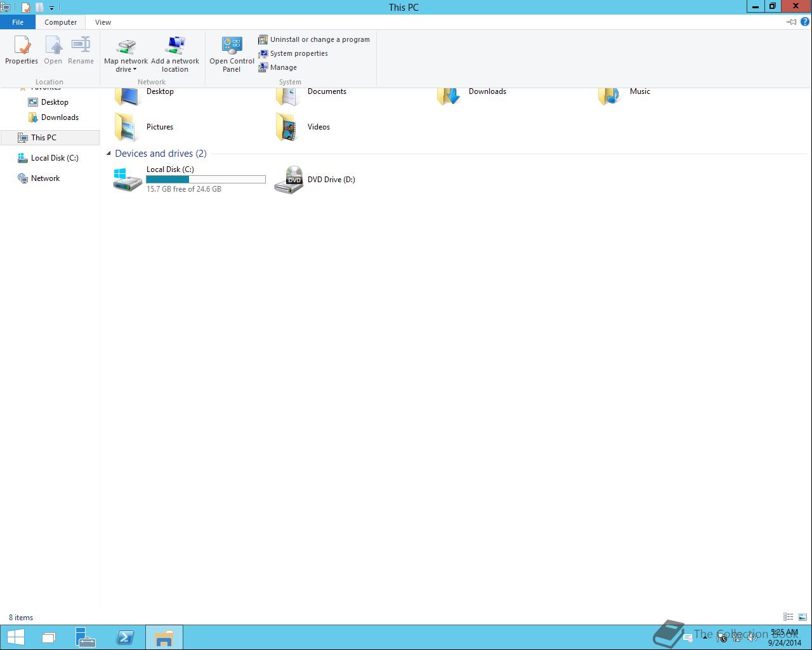This screenshot has height=650, width=812.
Task: Select Local Disk (C:) in the navigation pane
Action: pyautogui.click(x=48, y=158)
